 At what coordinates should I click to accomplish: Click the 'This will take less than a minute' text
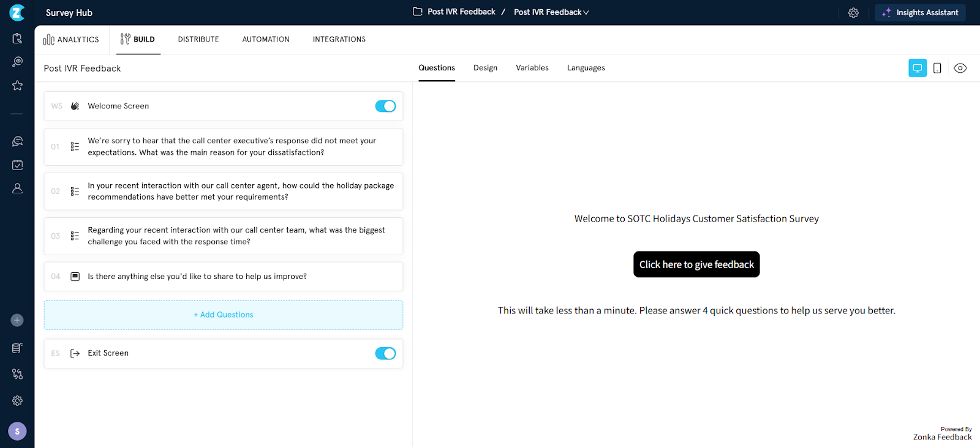click(x=696, y=310)
